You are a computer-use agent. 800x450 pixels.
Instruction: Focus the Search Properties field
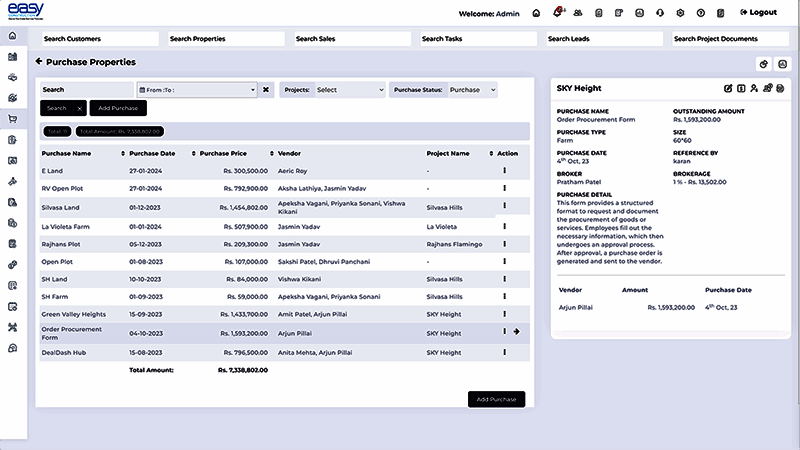pyautogui.click(x=226, y=39)
